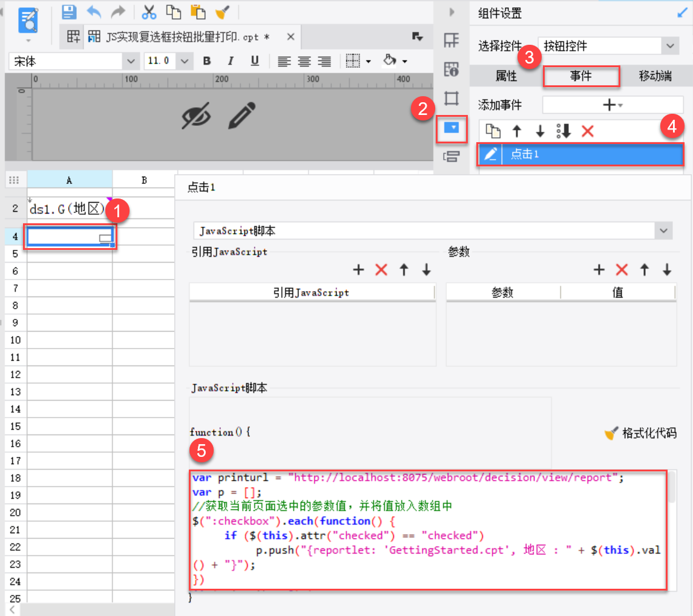Click the pencil edit icon in header
This screenshot has width=693, height=616.
241,116
